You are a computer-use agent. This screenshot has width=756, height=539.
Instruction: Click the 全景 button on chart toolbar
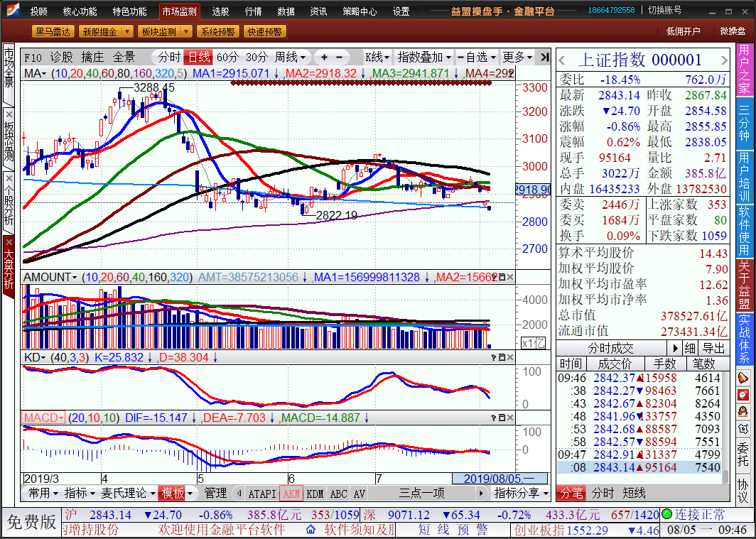click(124, 58)
